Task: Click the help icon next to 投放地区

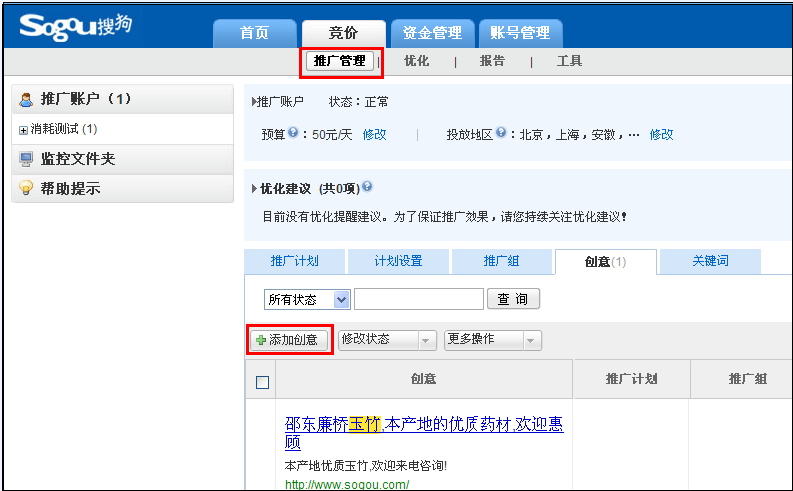Action: point(500,133)
